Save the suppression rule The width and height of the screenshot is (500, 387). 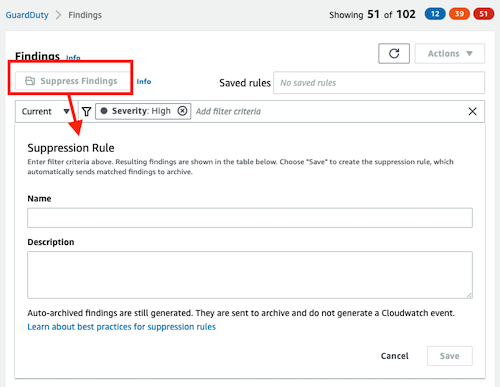point(450,356)
